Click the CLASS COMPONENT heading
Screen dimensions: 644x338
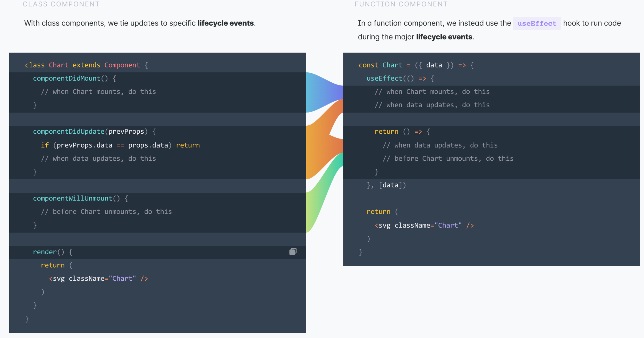point(61,4)
